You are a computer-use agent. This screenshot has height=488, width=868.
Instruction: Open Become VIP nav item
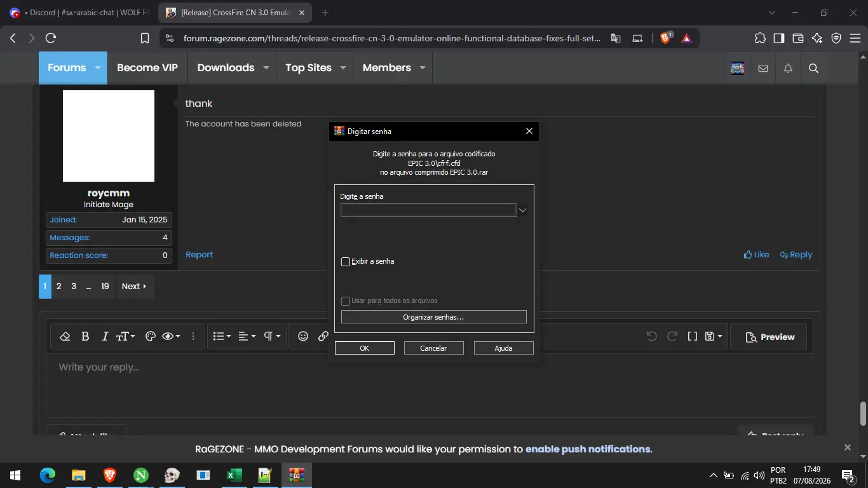point(147,68)
